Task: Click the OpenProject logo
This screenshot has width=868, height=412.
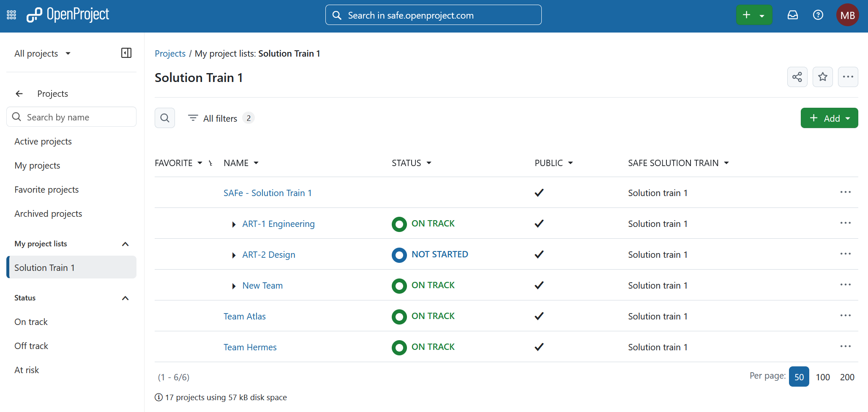Action: coord(68,15)
